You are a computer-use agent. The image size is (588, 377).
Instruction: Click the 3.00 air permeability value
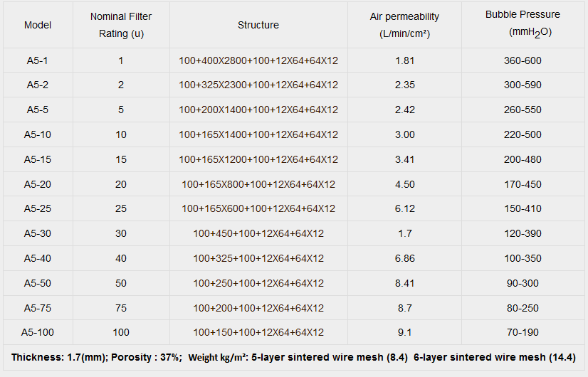tap(404, 134)
